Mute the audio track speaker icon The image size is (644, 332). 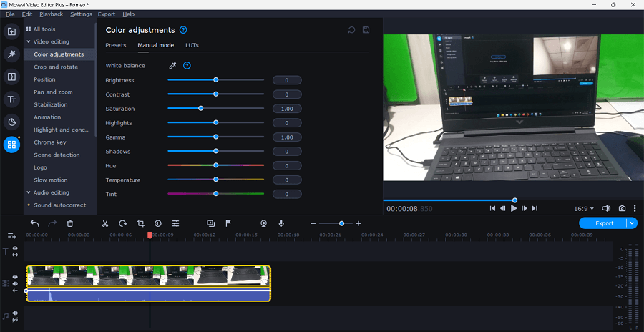pos(15,313)
